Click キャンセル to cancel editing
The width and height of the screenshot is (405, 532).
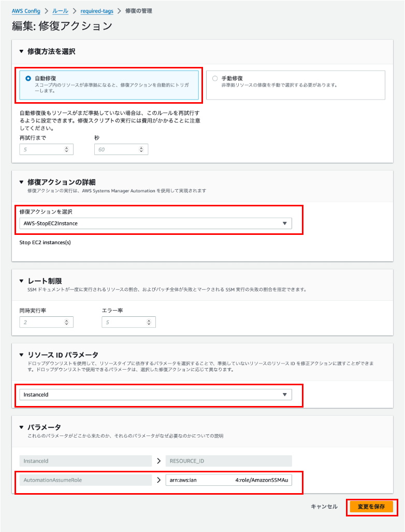324,507
